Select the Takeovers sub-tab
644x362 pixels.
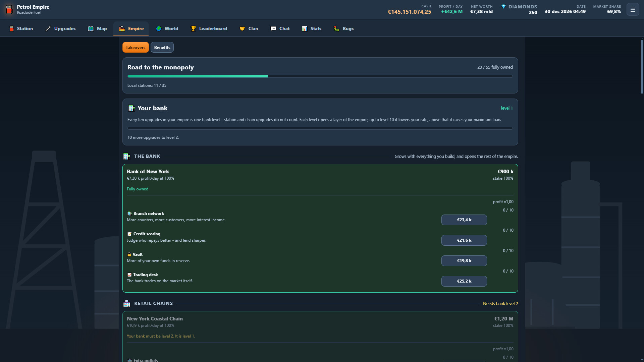pyautogui.click(x=136, y=47)
